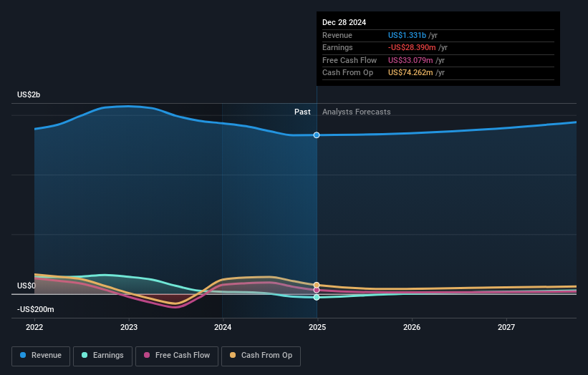Click the -US$200m y-axis label

click(35, 309)
